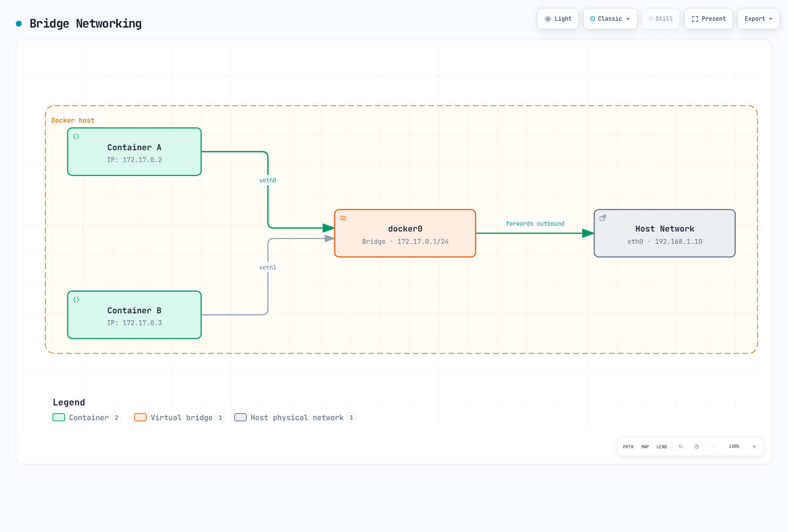Click the Bridge Networking title
The width and height of the screenshot is (788, 532).
(86, 24)
